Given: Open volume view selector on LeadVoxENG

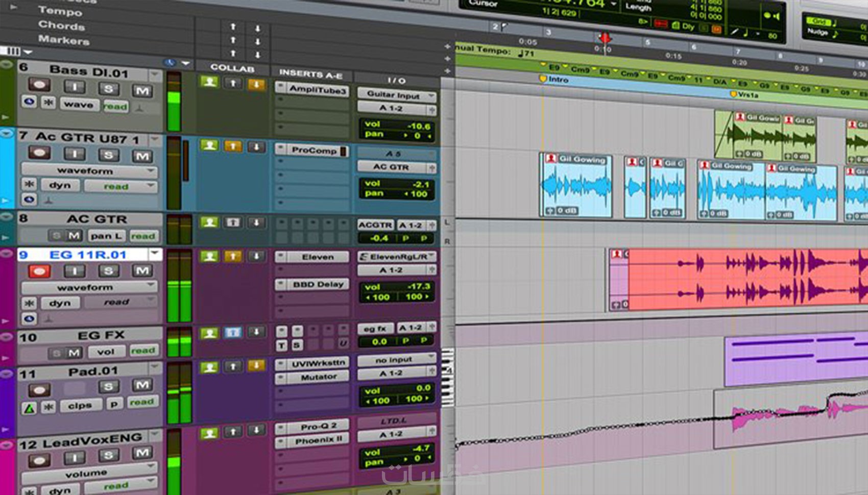Looking at the screenshot, I should [89, 473].
